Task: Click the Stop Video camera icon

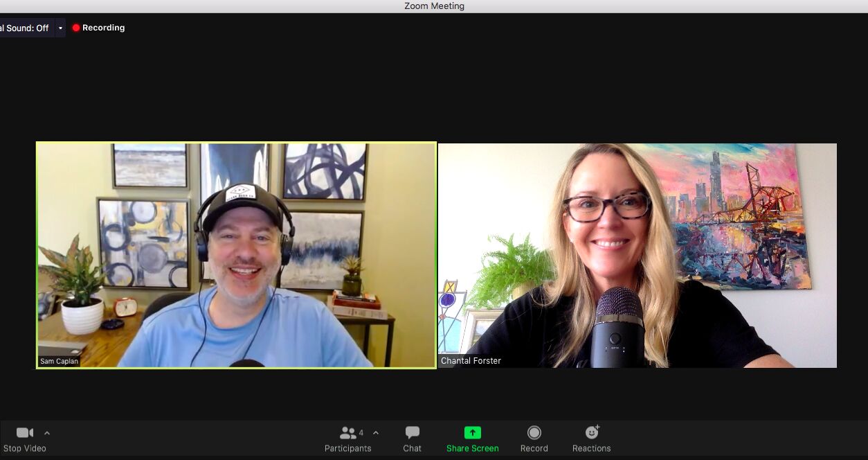Action: tap(25, 433)
